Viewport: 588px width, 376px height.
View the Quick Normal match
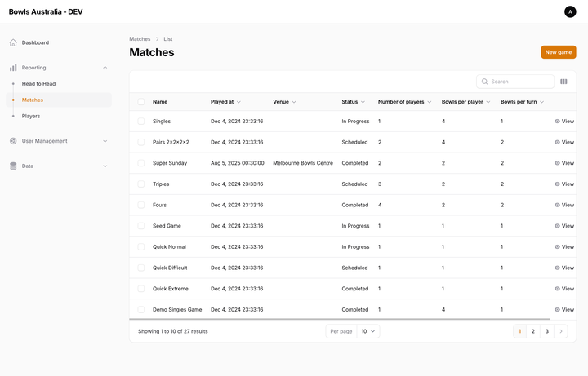(x=564, y=247)
